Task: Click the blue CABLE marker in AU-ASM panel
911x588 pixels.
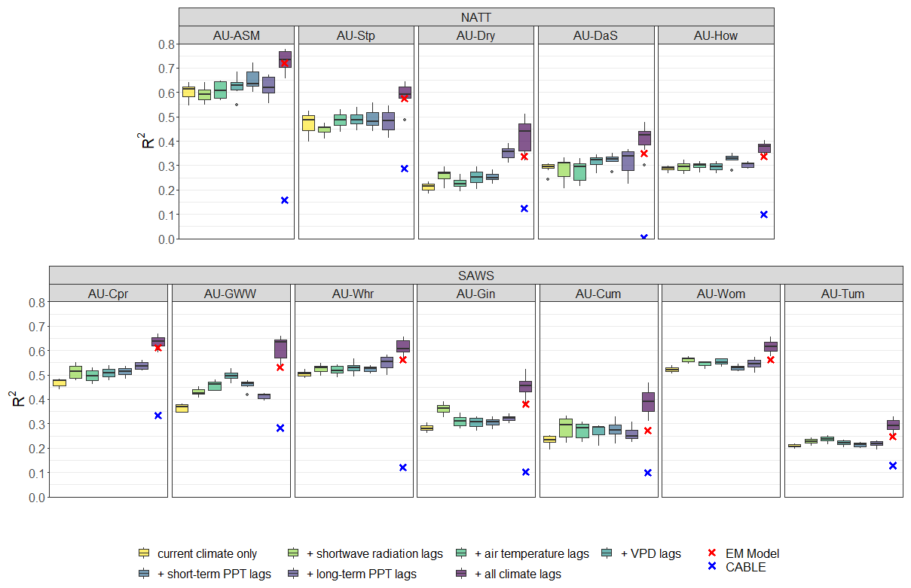Action: [285, 200]
